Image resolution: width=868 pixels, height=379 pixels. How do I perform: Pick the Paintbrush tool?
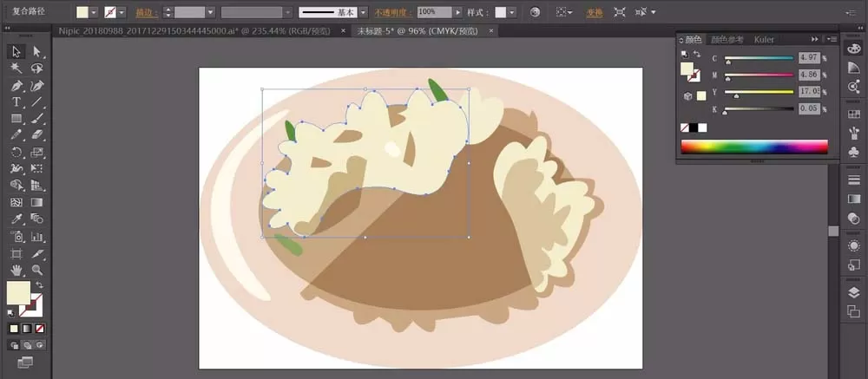click(37, 119)
